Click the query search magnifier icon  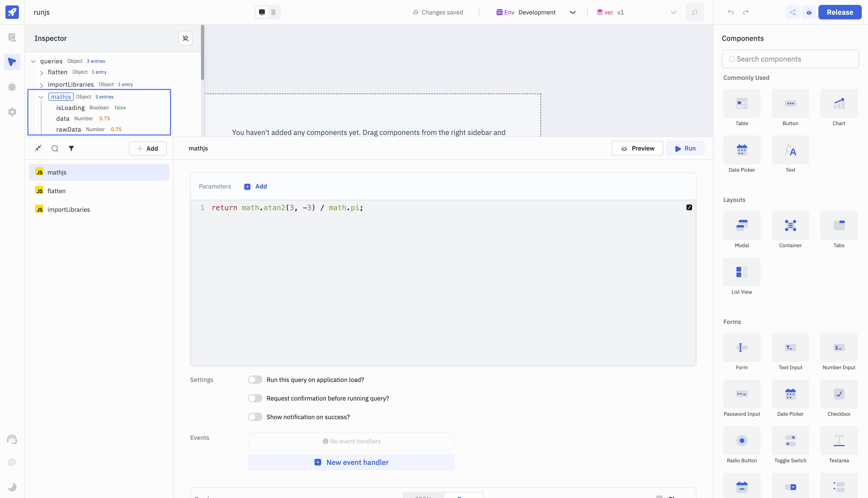(55, 148)
